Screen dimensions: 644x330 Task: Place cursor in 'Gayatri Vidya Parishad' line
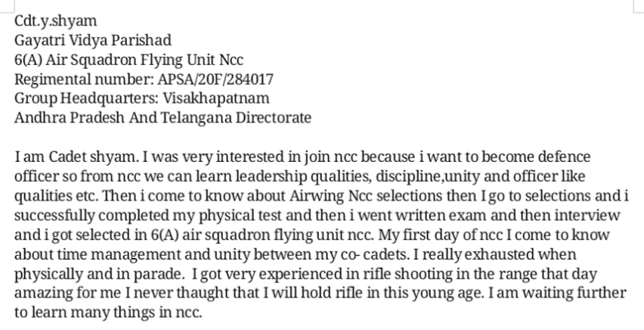pyautogui.click(x=93, y=40)
